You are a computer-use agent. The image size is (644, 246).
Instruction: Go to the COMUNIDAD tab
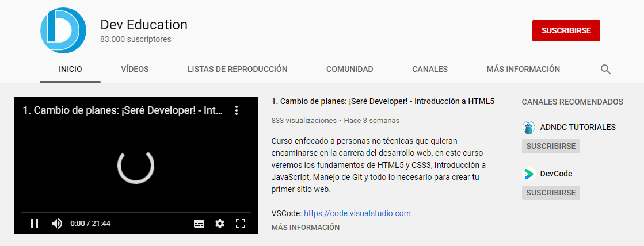coord(349,70)
